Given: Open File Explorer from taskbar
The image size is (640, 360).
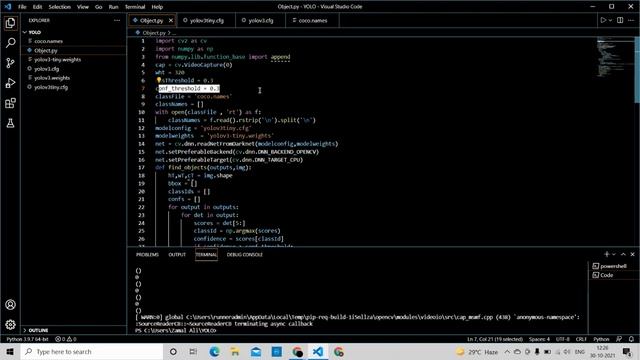Looking at the screenshot, I should pos(235,351).
